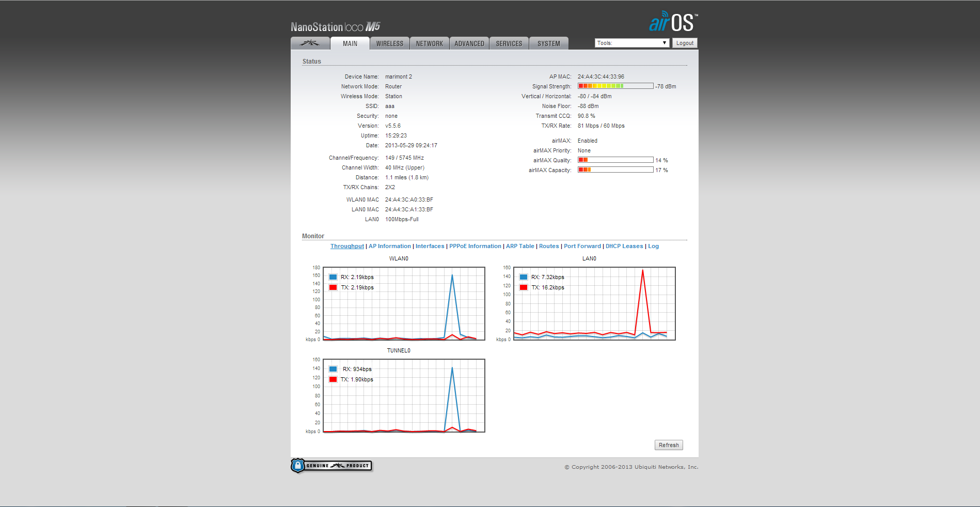The width and height of the screenshot is (980, 507).
Task: Open the SERVICES tab
Action: pyautogui.click(x=509, y=43)
